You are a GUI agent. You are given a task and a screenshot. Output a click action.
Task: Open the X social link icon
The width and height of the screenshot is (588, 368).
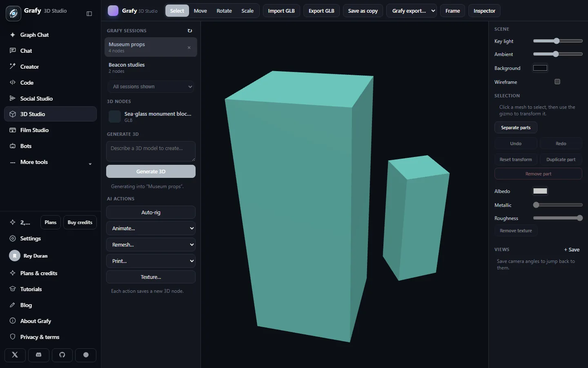coord(15,355)
